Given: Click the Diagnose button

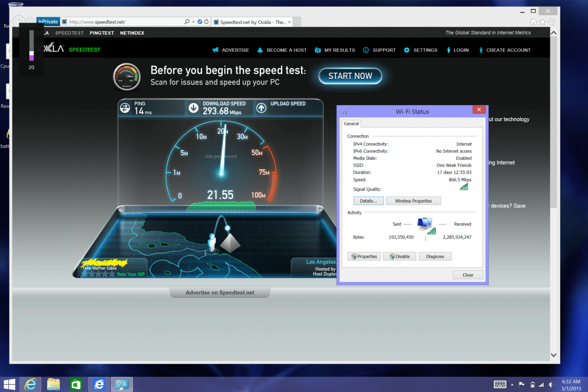Looking at the screenshot, I should pyautogui.click(x=435, y=257).
